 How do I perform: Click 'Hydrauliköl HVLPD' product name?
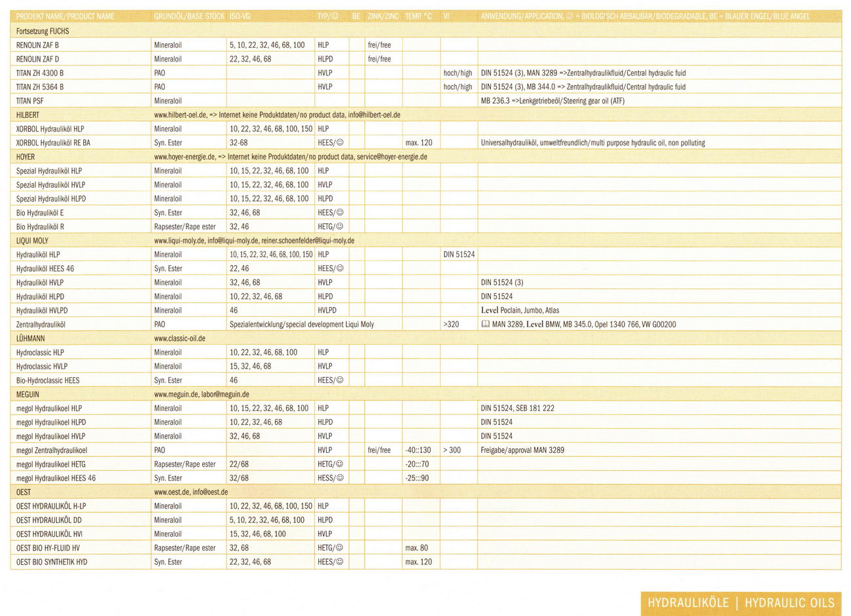point(42,310)
